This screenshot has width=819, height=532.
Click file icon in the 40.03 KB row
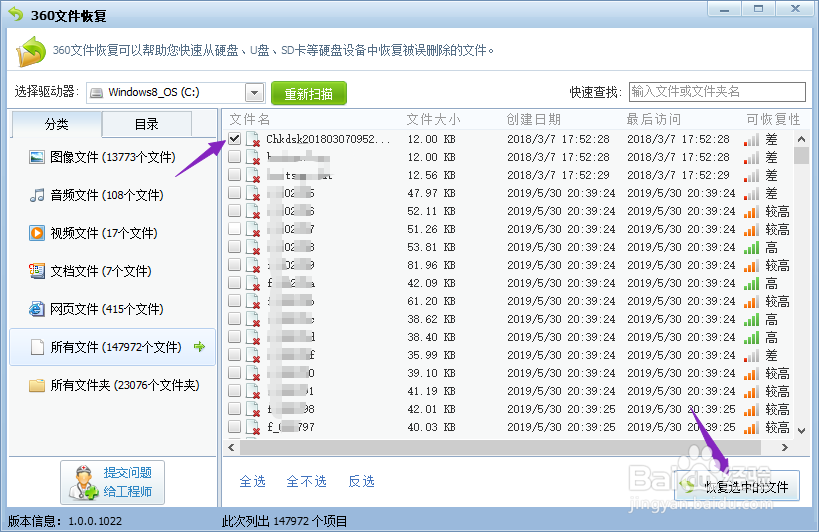click(x=253, y=427)
